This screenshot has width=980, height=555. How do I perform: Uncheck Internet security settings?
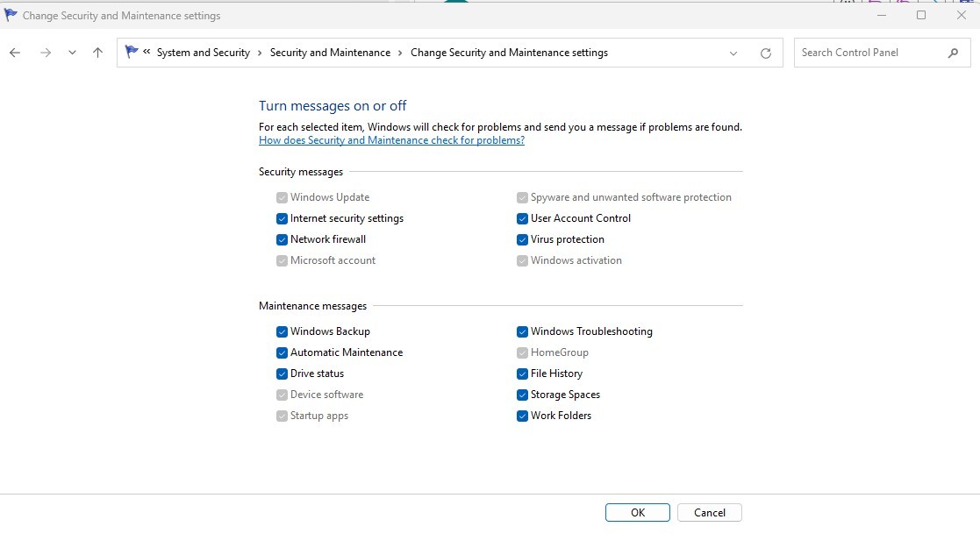(x=282, y=218)
